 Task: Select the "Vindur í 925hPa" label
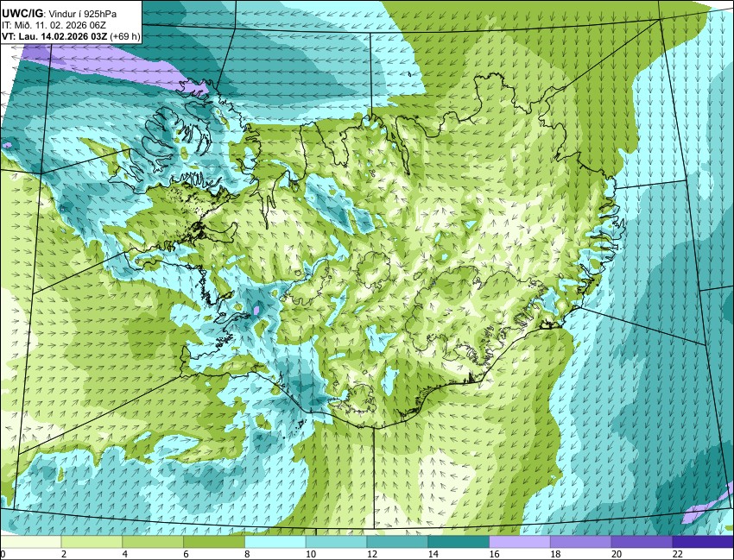tap(83, 14)
